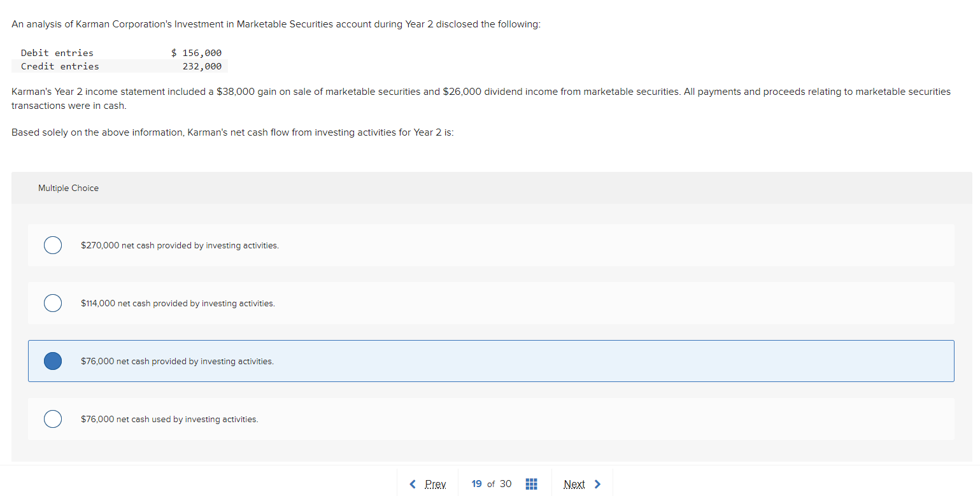Open the question grid navigator icon
Screen dimensions: 980x496
click(532, 485)
